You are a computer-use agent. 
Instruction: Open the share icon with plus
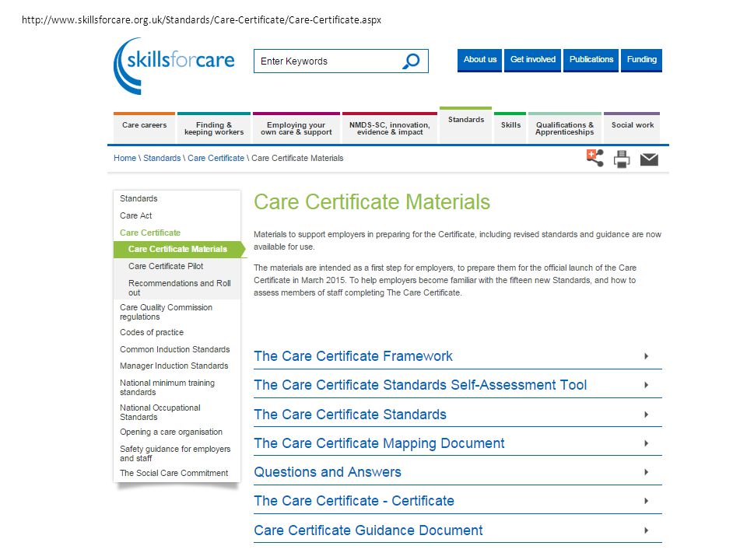(595, 158)
